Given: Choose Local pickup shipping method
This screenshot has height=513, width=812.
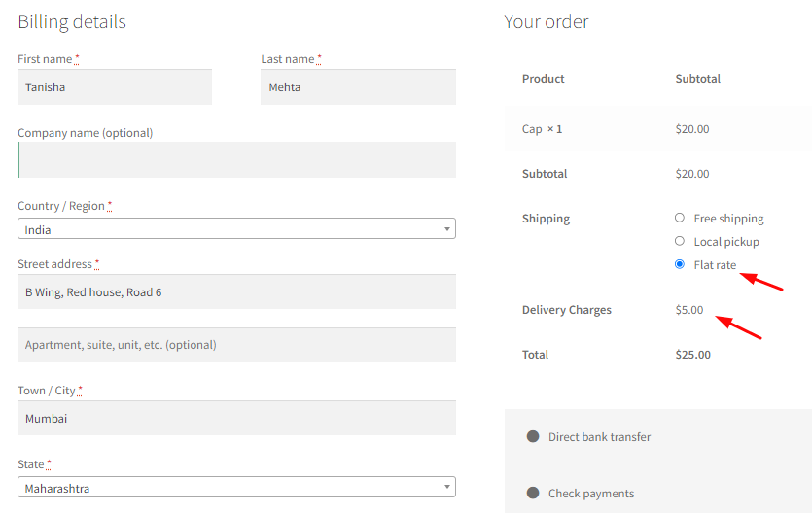Looking at the screenshot, I should [x=680, y=241].
